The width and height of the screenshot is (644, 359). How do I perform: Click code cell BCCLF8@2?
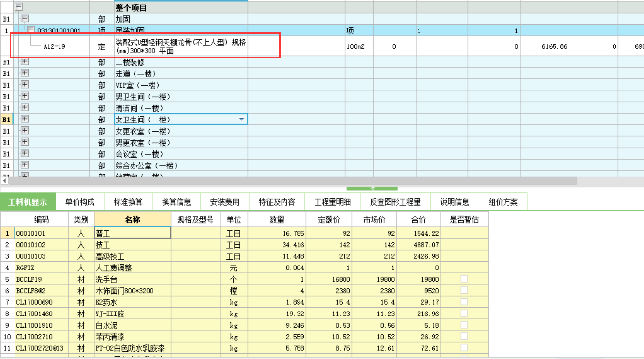click(42, 291)
